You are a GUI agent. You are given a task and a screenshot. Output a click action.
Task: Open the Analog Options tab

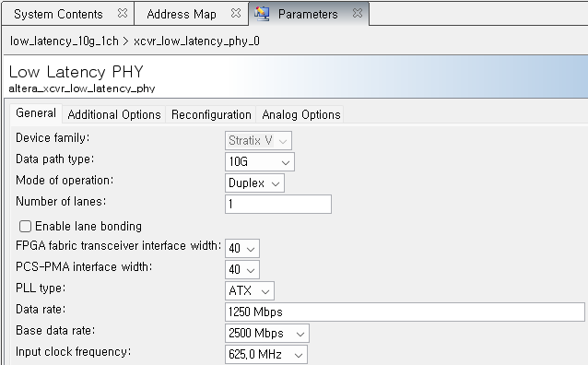pyautogui.click(x=301, y=114)
